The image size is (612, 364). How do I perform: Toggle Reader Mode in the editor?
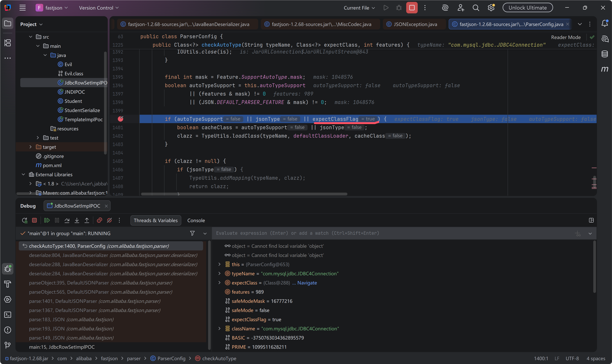pyautogui.click(x=566, y=37)
